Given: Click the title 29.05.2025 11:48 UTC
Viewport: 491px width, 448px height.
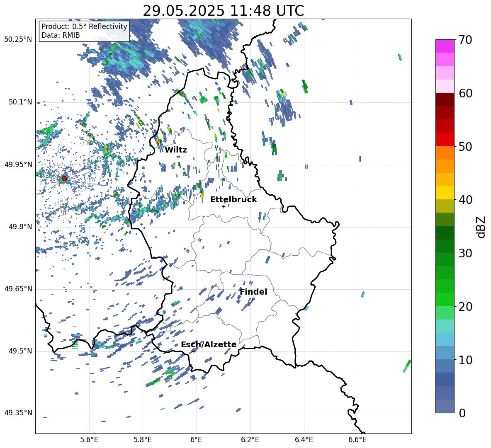Looking at the screenshot, I should 224,11.
